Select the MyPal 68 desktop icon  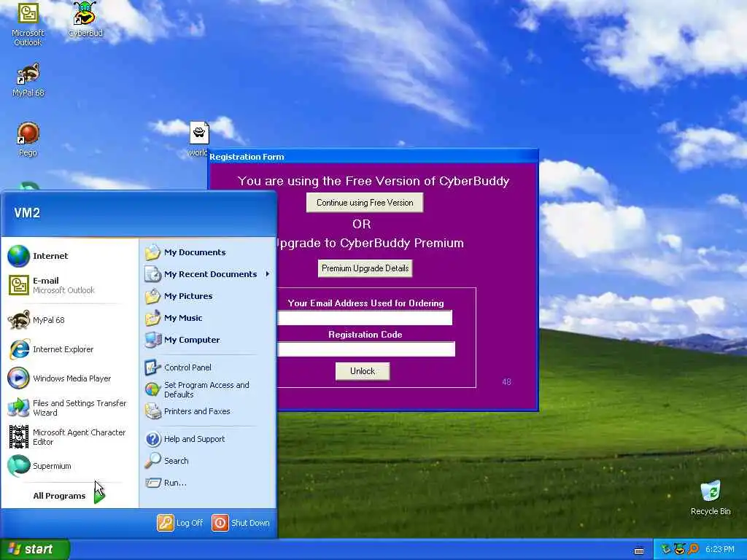coord(28,79)
